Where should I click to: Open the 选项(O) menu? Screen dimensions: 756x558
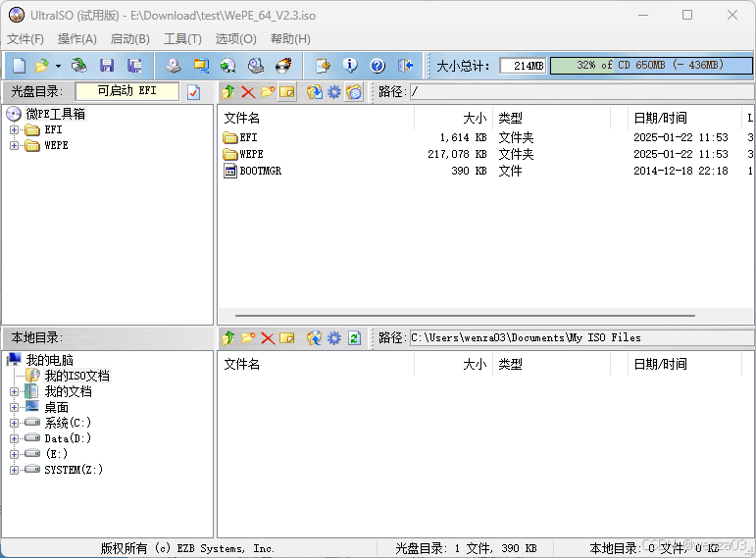(235, 39)
